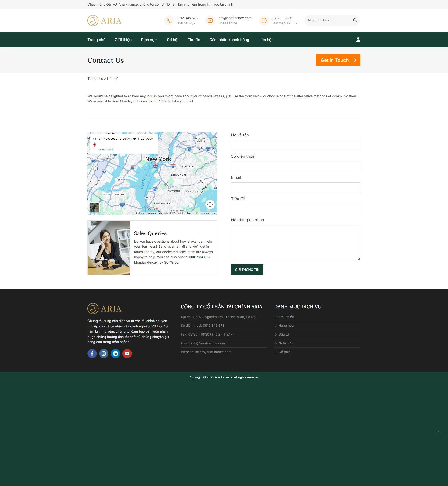The image size is (448, 486).
Task: Click the Get in Touch button
Action: coord(338,60)
